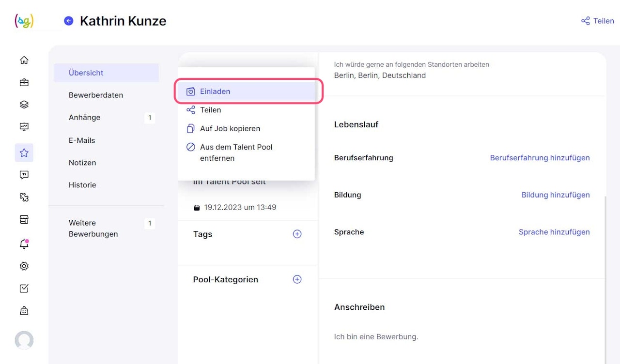The width and height of the screenshot is (620, 364).
Task: Click the back arrow beside Kathrin Kunze
Action: click(x=69, y=21)
